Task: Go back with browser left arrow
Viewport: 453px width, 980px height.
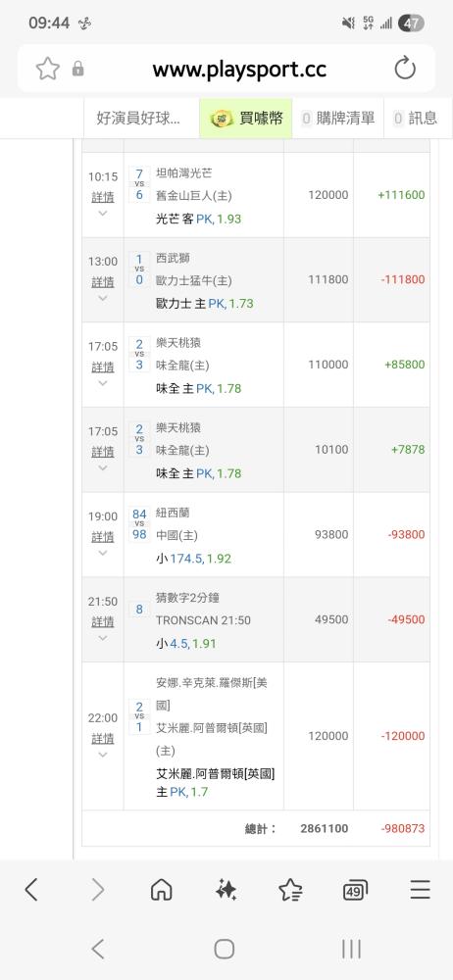Action: (31, 890)
